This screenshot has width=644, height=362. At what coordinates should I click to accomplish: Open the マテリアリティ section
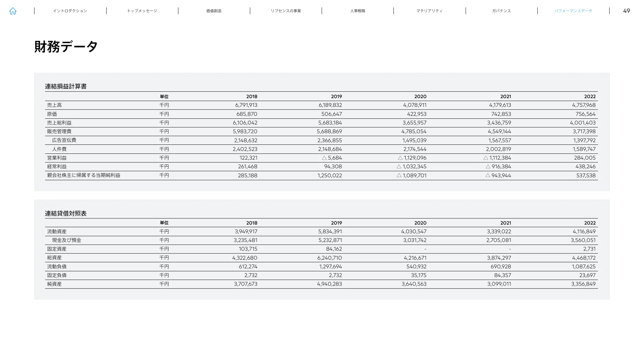429,11
